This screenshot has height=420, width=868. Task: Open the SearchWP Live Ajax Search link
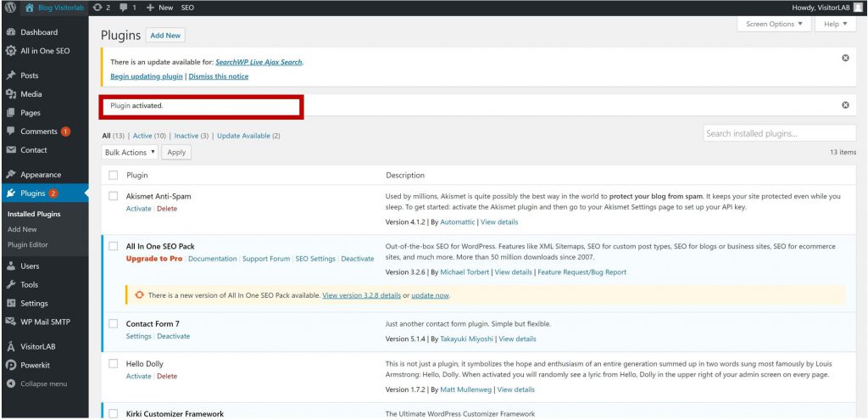[259, 62]
